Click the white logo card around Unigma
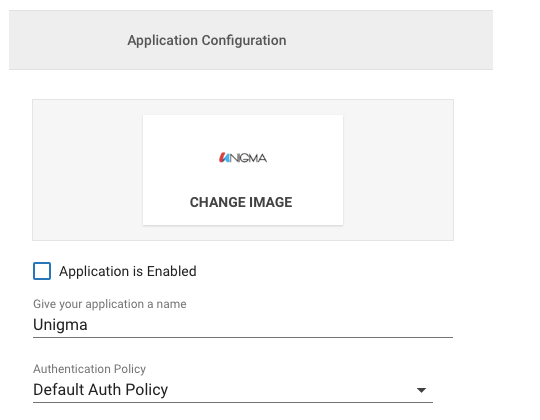 [243, 170]
